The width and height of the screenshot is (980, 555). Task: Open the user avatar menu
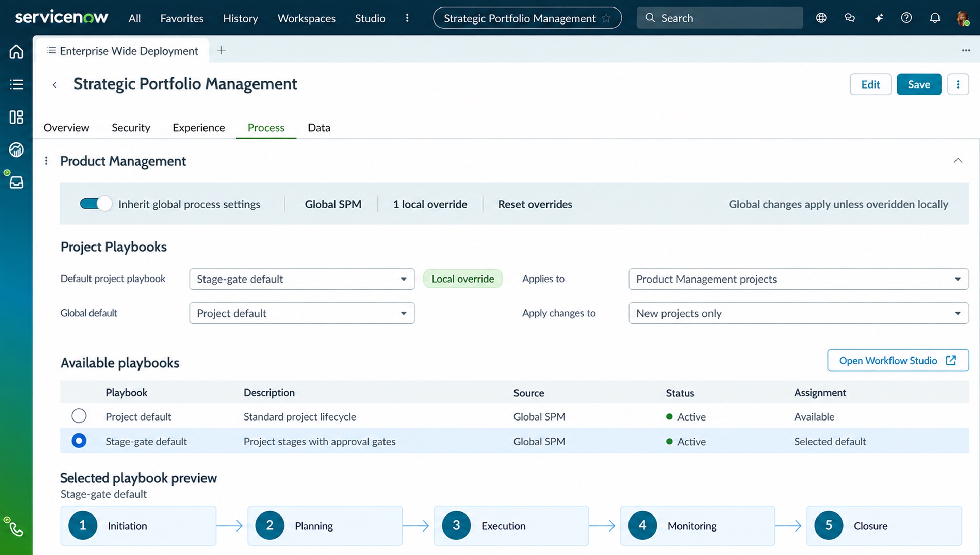[963, 18]
